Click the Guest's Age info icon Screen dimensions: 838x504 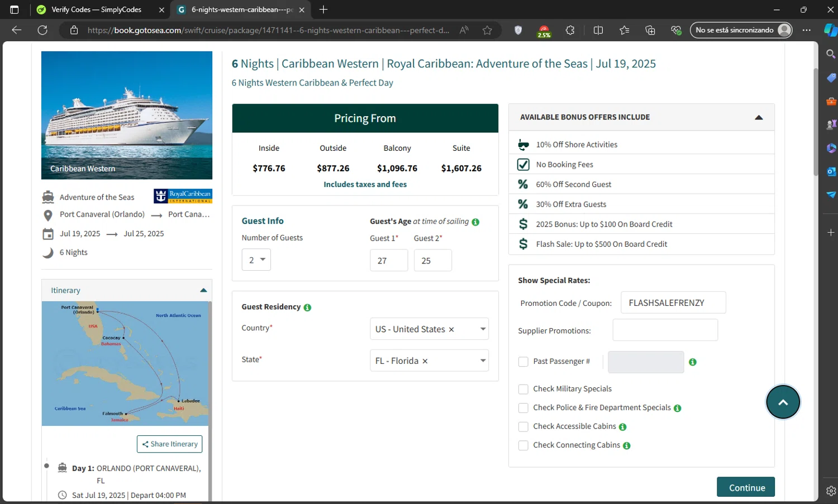(x=475, y=222)
